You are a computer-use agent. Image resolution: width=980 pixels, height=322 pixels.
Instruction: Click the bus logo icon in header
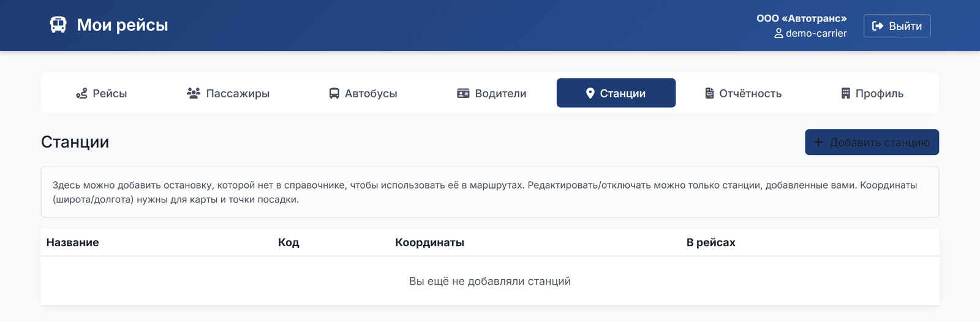(58, 25)
